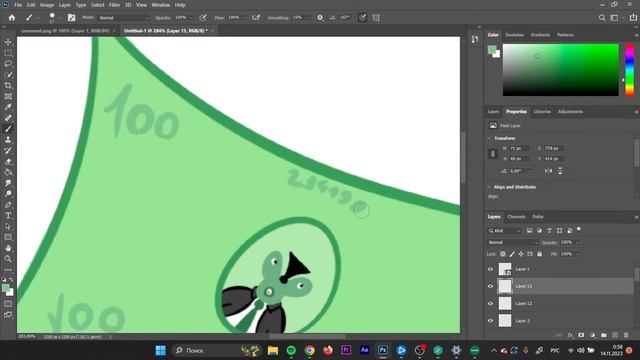Switch to the Gradients tab

540,35
